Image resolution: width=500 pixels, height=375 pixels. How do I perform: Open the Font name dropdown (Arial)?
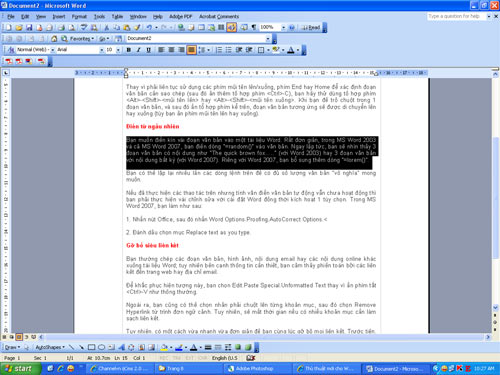click(x=80, y=50)
